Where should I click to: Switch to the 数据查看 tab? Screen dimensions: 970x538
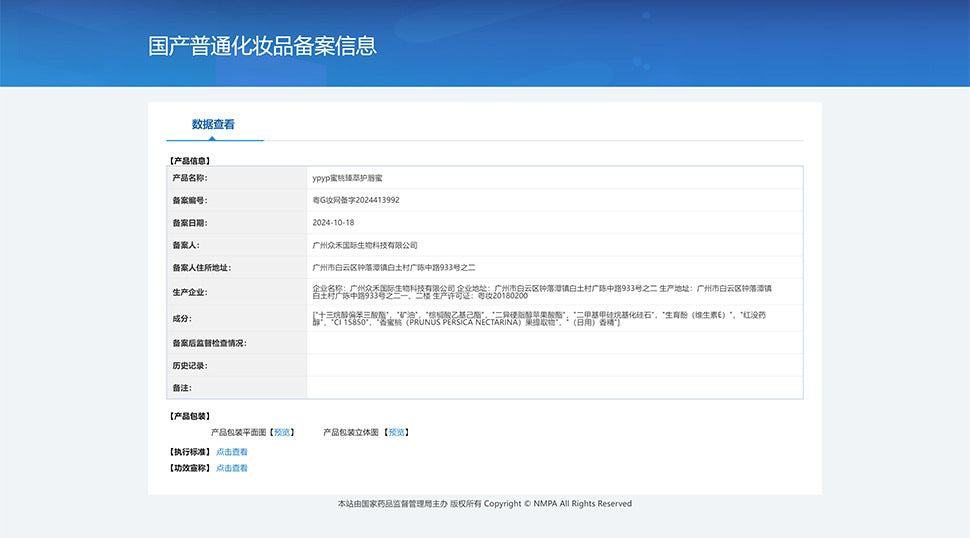coord(213,125)
